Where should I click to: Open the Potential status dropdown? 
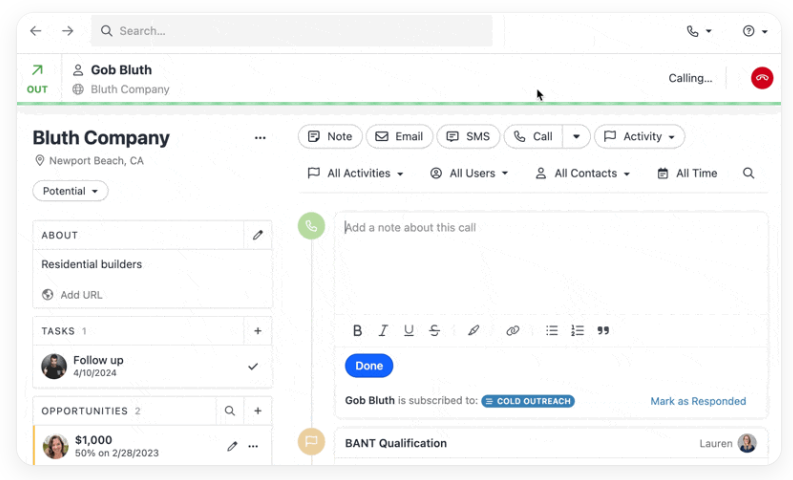click(70, 191)
